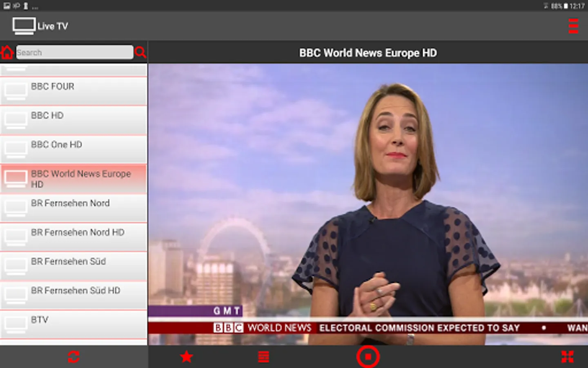The image size is (588, 368).
Task: Select the BR Fernsehen Nord channel
Action: coord(73,208)
